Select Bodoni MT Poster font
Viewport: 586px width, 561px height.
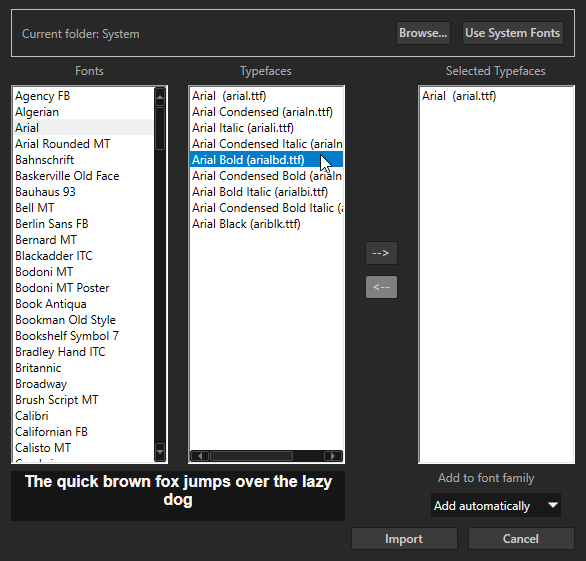[x=83, y=288]
